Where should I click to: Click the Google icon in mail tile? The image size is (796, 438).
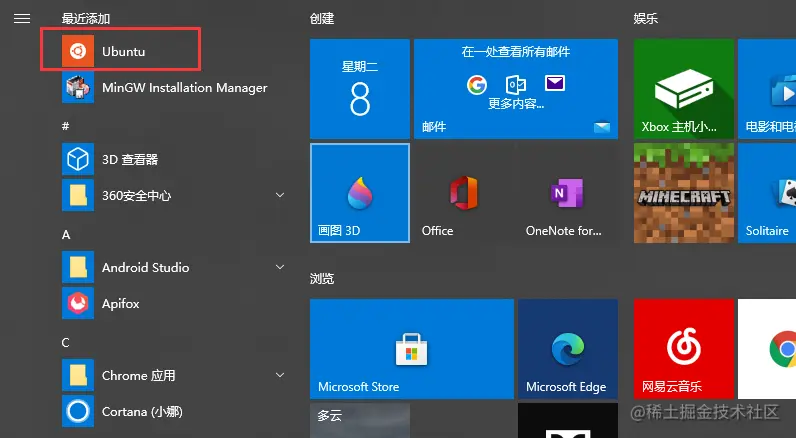pyautogui.click(x=477, y=84)
